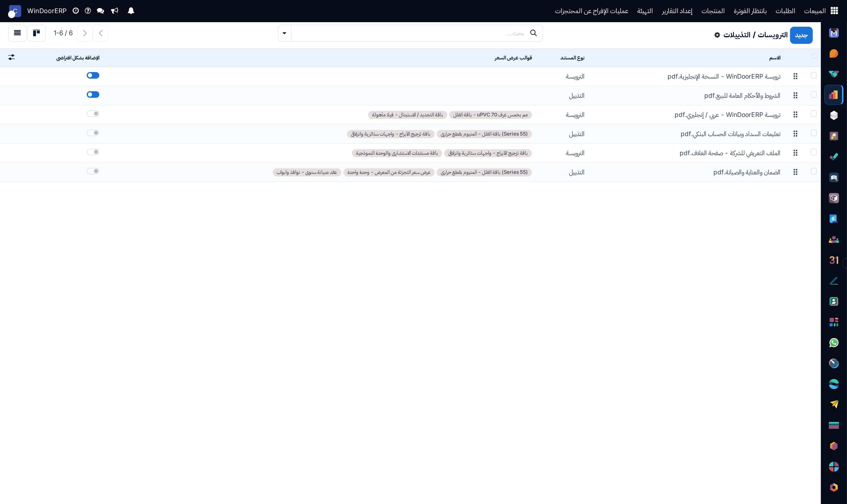The width and height of the screenshot is (847, 504).
Task: Sort by الاسم column header
Action: (775, 58)
